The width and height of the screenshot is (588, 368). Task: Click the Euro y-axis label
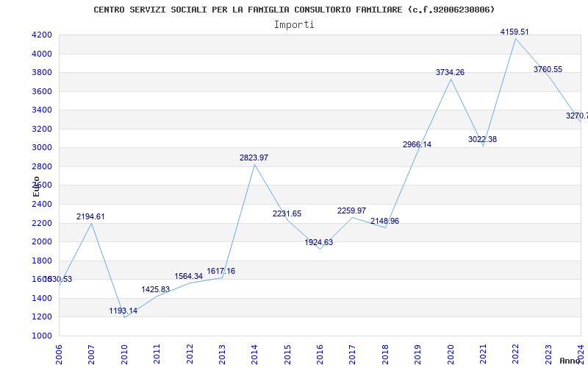[36, 187]
